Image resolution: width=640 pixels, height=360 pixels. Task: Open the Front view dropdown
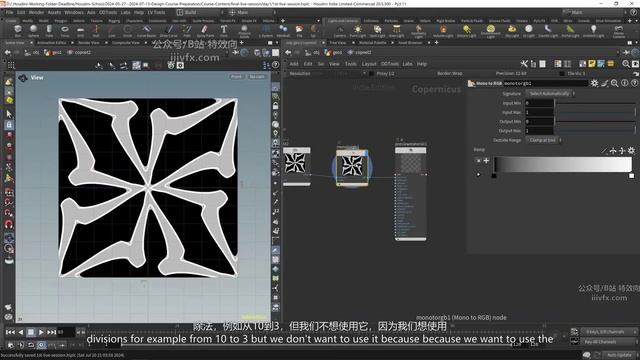tap(237, 77)
